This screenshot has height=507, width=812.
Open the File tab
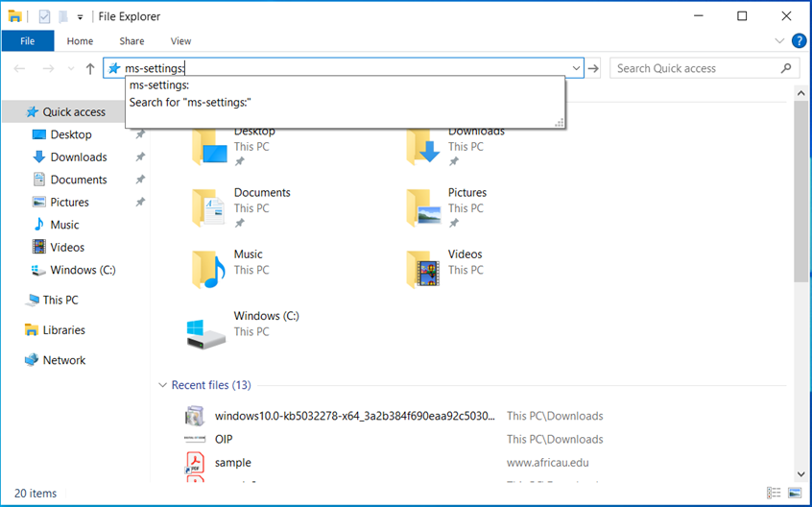point(28,41)
